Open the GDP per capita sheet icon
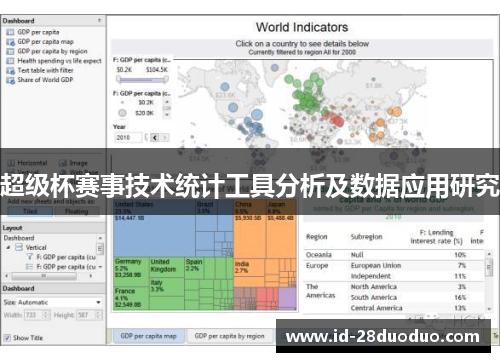Image resolution: width=500 pixels, height=362 pixels. 10,32
